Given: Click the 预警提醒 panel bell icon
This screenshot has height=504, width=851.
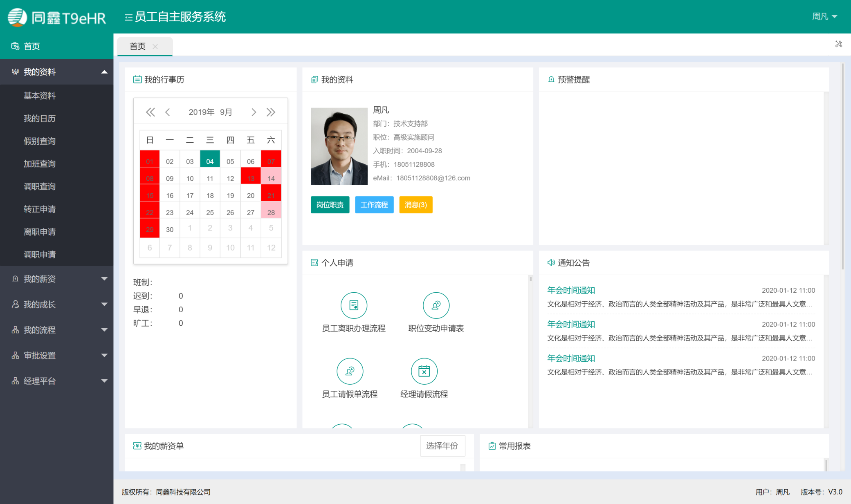Looking at the screenshot, I should pyautogui.click(x=551, y=79).
